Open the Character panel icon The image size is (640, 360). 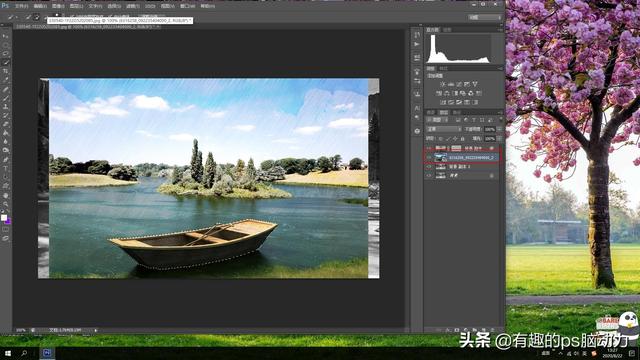pos(417,108)
